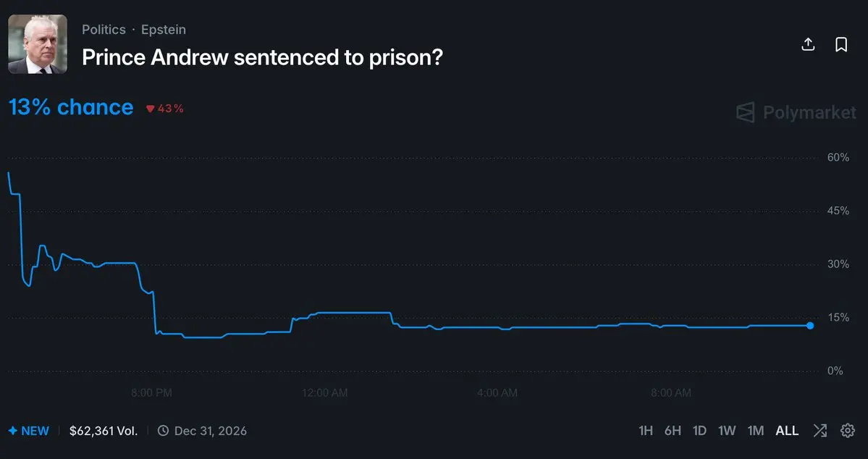Click the market title heading
This screenshot has width=868, height=459.
(x=262, y=57)
